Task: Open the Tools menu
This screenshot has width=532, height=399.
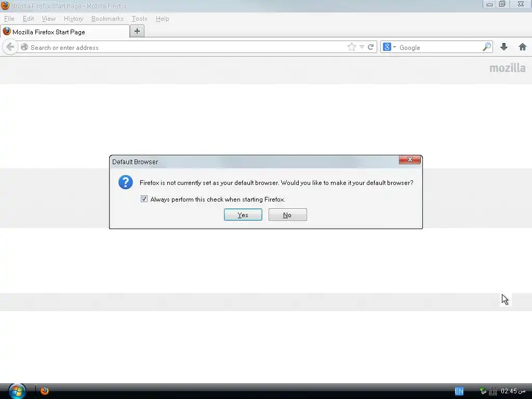Action: (x=139, y=19)
